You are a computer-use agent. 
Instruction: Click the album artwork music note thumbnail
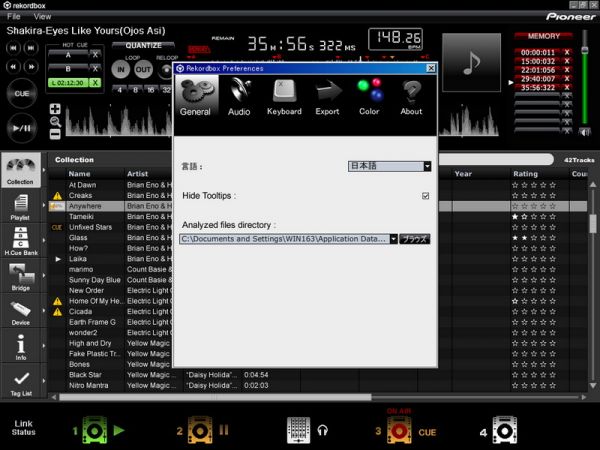(x=471, y=62)
